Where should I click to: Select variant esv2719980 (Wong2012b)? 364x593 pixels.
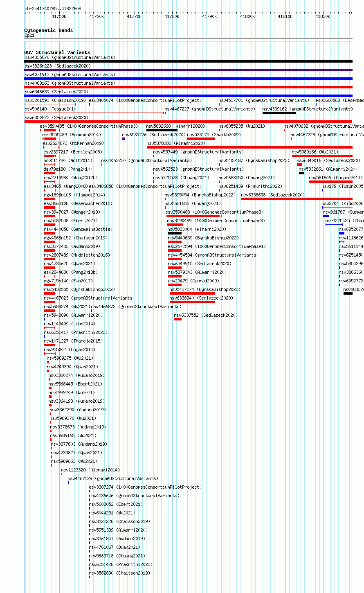coord(71,178)
